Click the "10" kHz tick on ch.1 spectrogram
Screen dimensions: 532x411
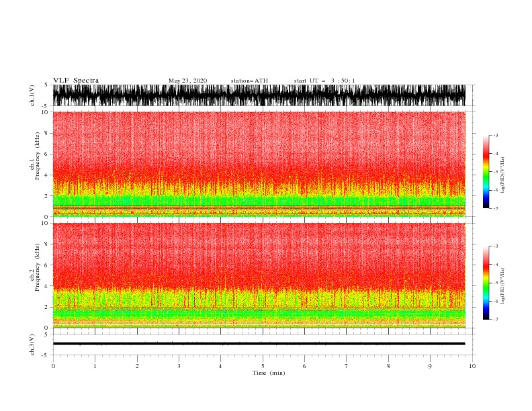(x=44, y=112)
